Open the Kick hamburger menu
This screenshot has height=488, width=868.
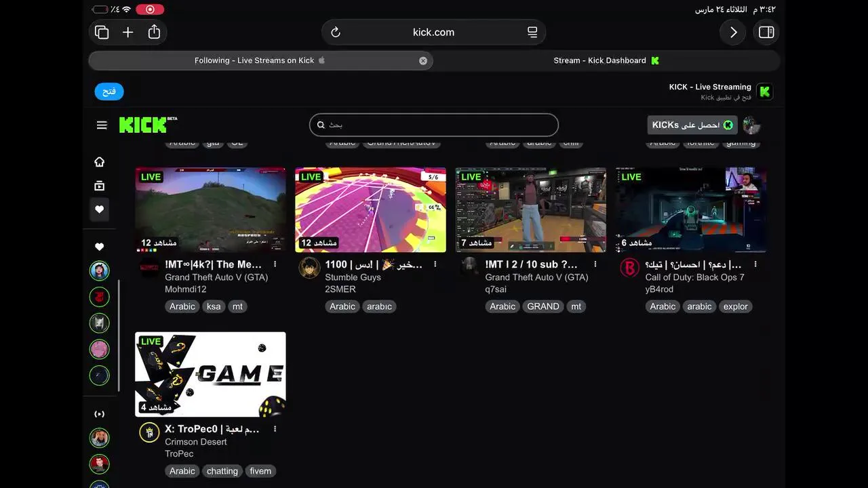pos(102,125)
